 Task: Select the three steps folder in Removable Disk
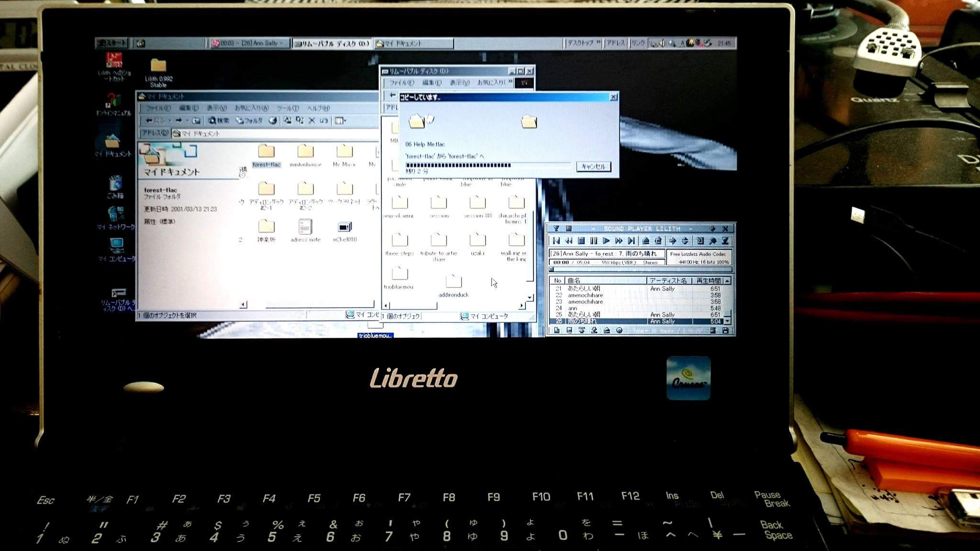click(400, 244)
